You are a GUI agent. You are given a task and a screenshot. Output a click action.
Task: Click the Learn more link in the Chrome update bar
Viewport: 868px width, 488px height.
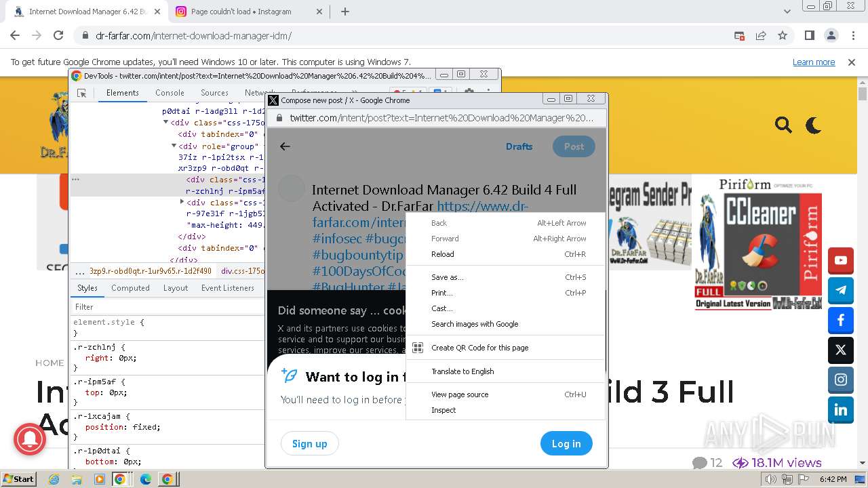click(x=814, y=62)
